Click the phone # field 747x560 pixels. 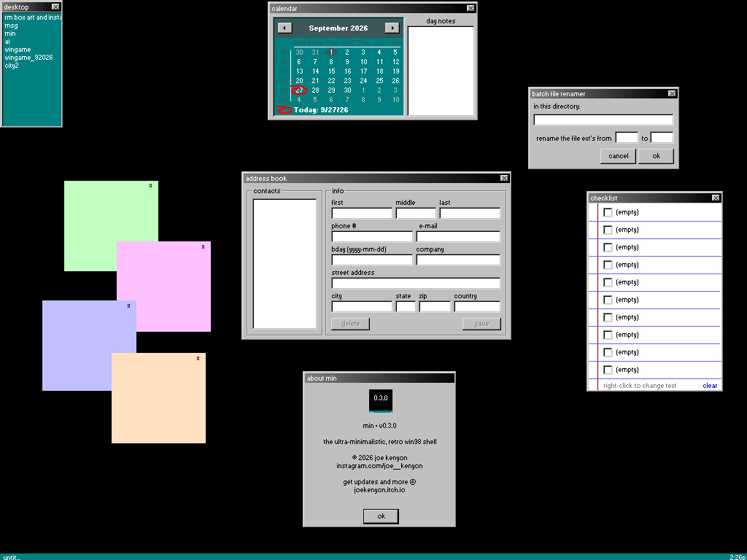click(372, 236)
